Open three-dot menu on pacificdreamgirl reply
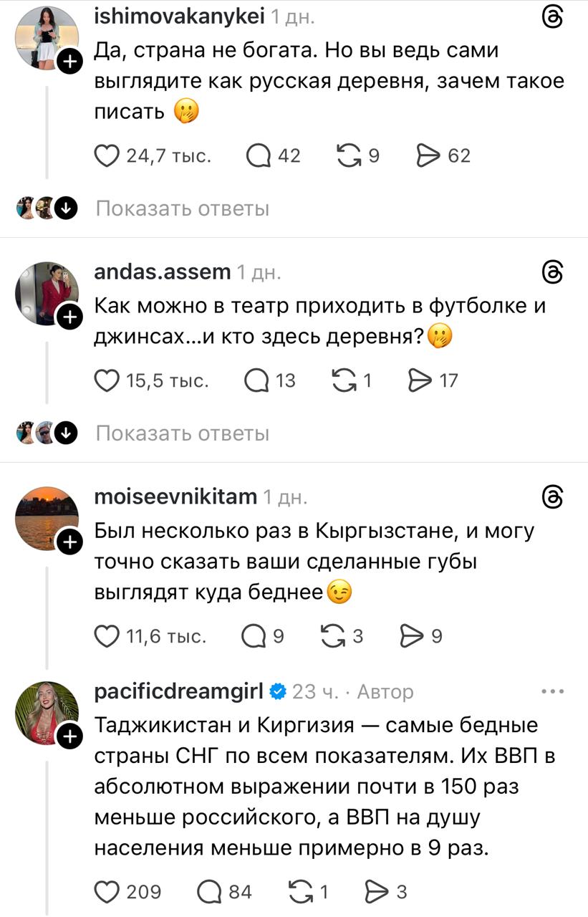 pyautogui.click(x=553, y=691)
